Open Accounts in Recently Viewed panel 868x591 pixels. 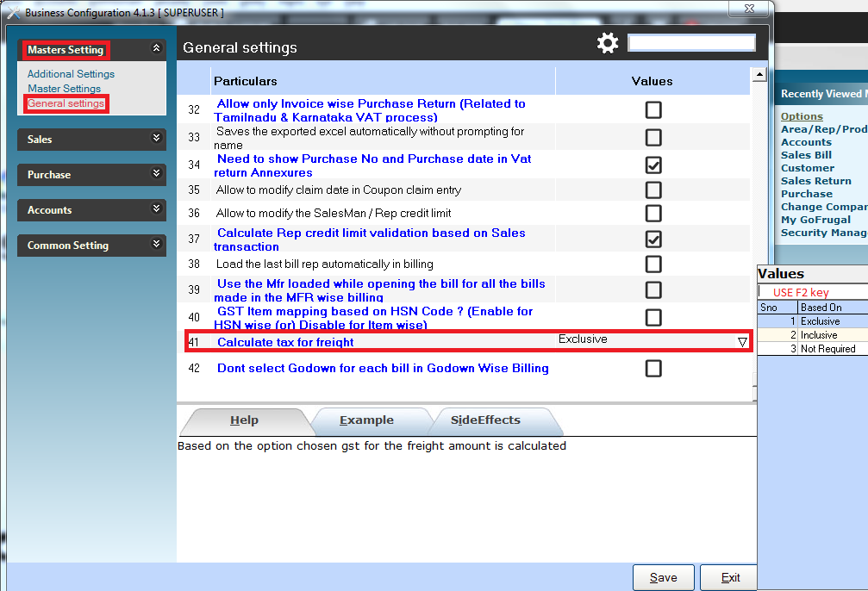pos(806,142)
